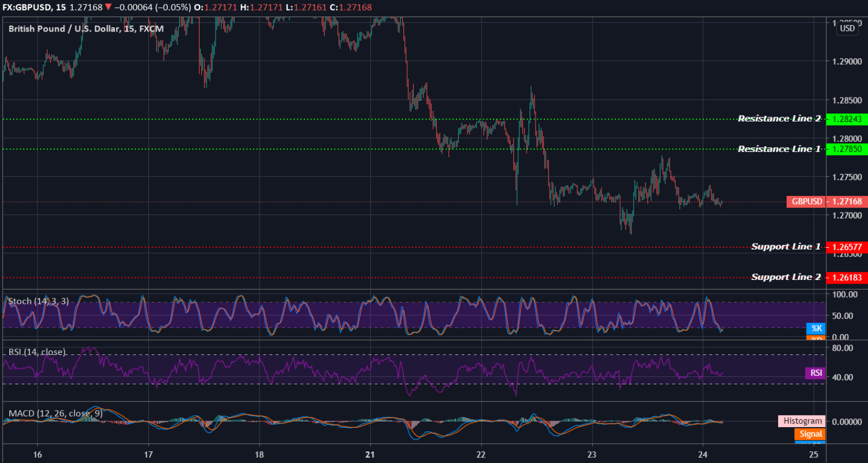Click the orange Signal label
The image size is (868, 463).
tap(810, 434)
